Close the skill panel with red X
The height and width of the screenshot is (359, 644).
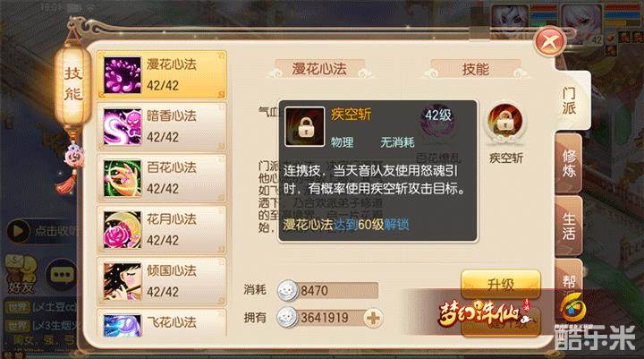point(550,41)
